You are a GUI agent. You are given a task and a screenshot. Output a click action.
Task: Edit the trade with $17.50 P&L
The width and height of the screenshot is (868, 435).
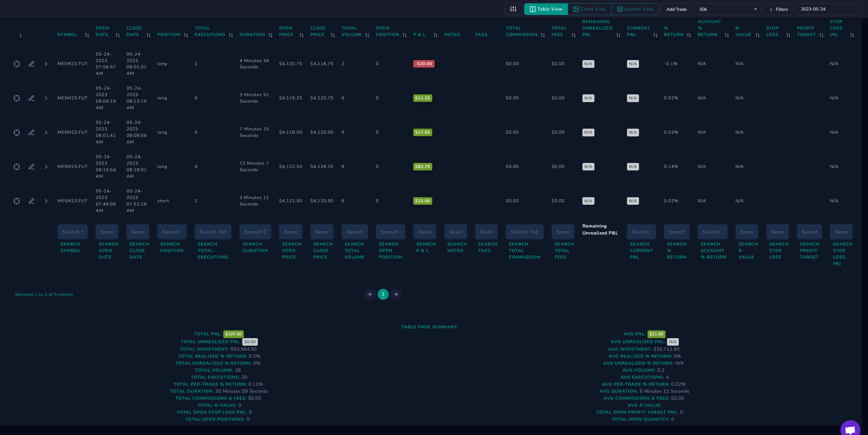(31, 132)
